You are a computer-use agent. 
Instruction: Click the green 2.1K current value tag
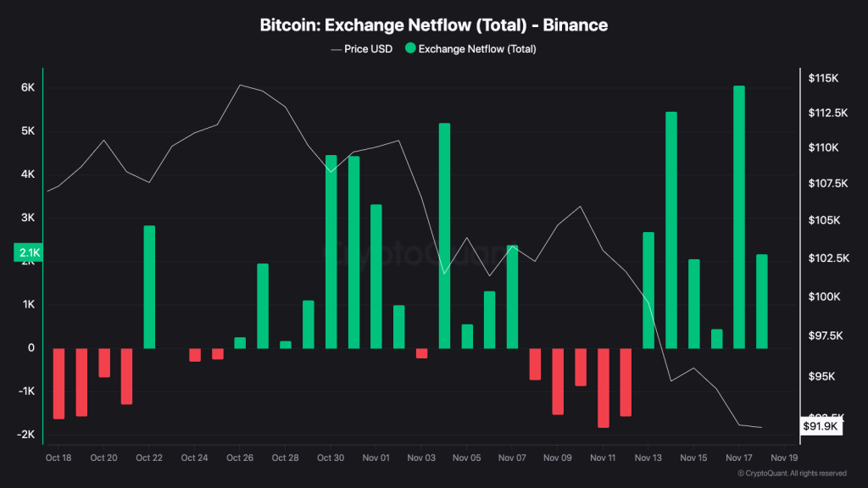click(x=30, y=252)
